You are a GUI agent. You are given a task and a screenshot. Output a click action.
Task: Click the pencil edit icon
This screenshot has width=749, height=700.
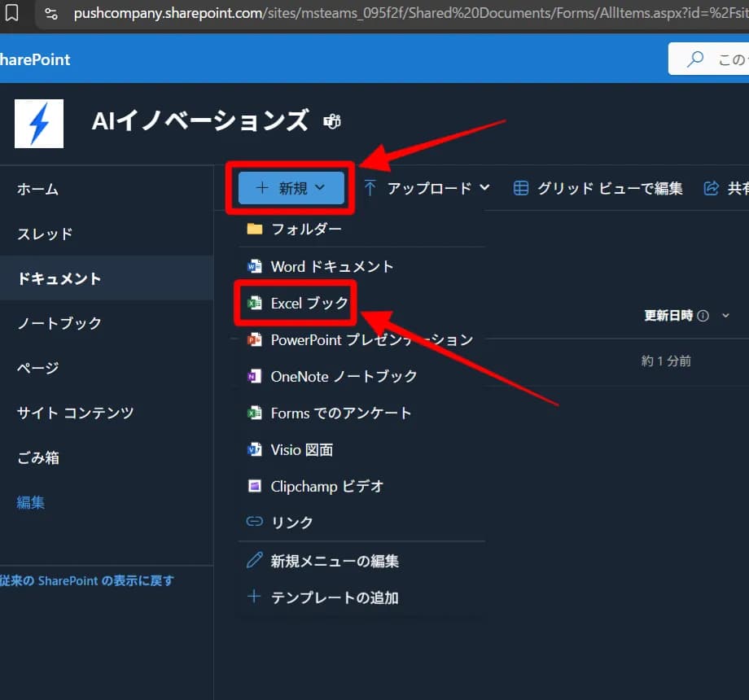pyautogui.click(x=255, y=560)
